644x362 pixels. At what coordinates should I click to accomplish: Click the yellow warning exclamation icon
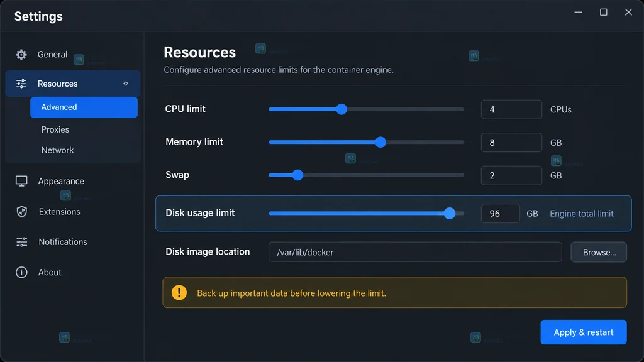pos(179,293)
